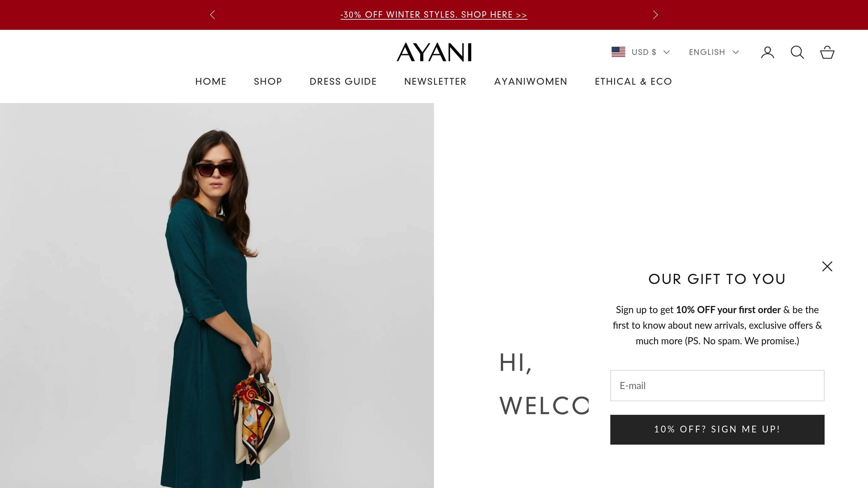The width and height of the screenshot is (868, 488).
Task: Open the Ethical & Eco page
Action: [633, 82]
